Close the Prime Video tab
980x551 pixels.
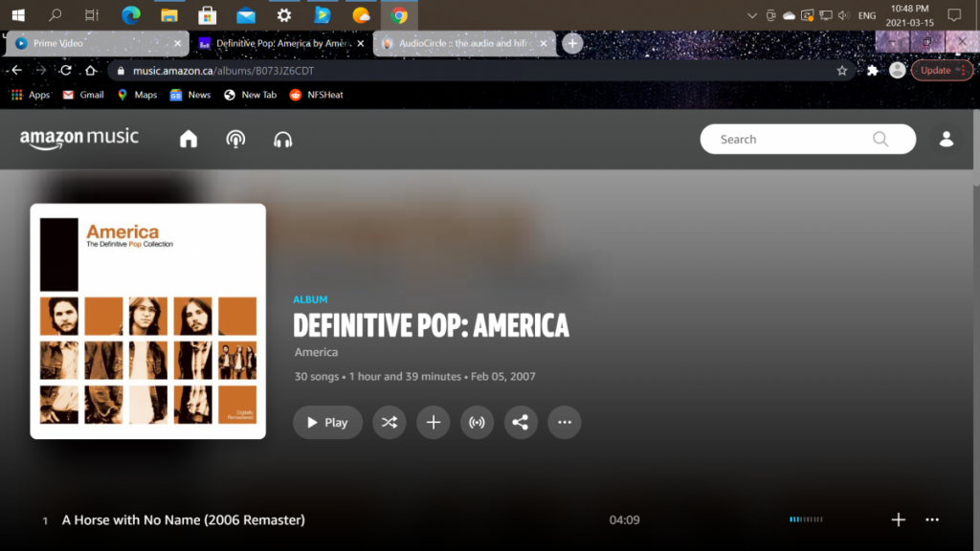(x=177, y=43)
